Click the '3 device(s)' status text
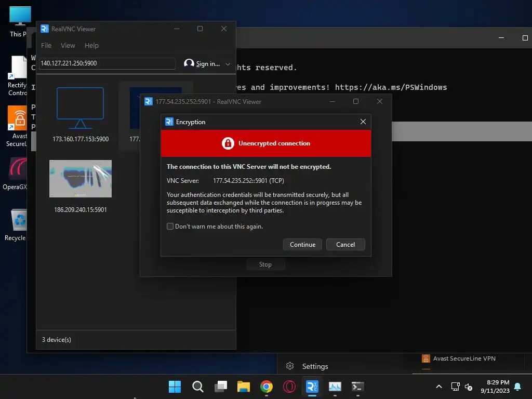The height and width of the screenshot is (399, 532). (56, 340)
